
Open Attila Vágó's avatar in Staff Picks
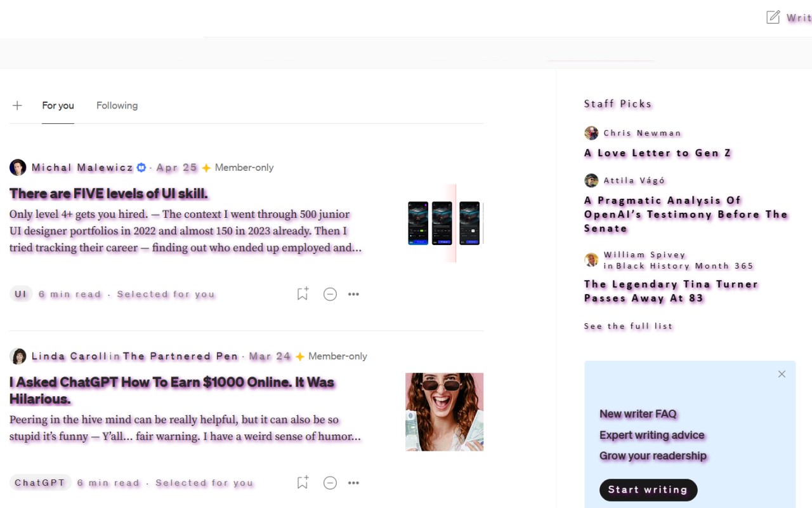[591, 180]
